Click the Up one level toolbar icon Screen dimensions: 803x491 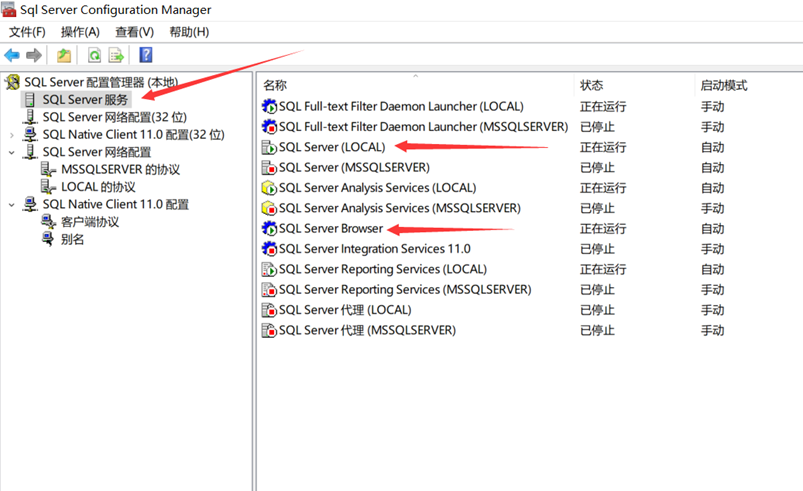pos(64,55)
